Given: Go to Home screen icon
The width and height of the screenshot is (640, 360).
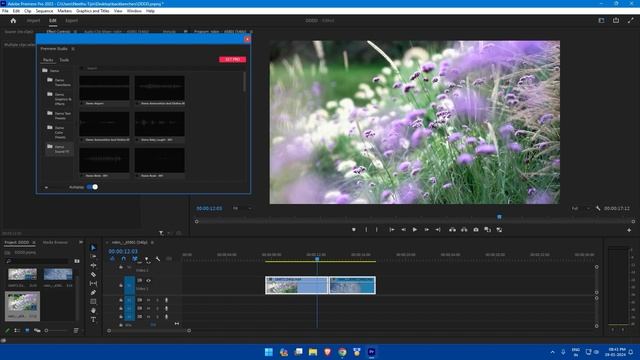Looking at the screenshot, I should [13, 20].
